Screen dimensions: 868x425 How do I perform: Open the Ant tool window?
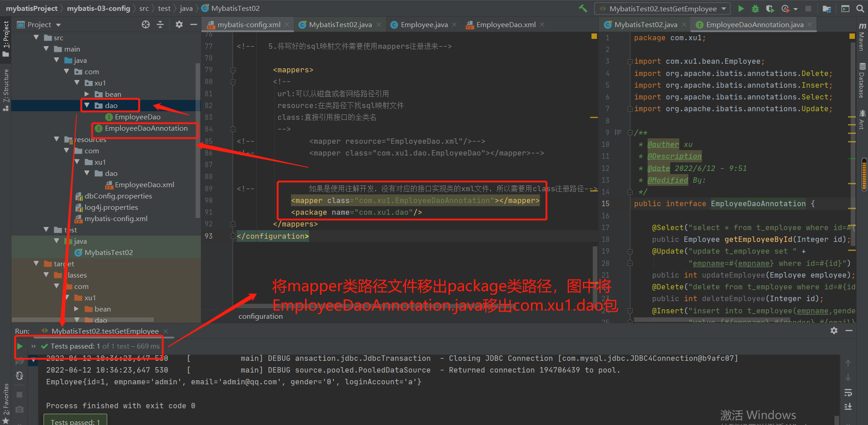pyautogui.click(x=862, y=119)
